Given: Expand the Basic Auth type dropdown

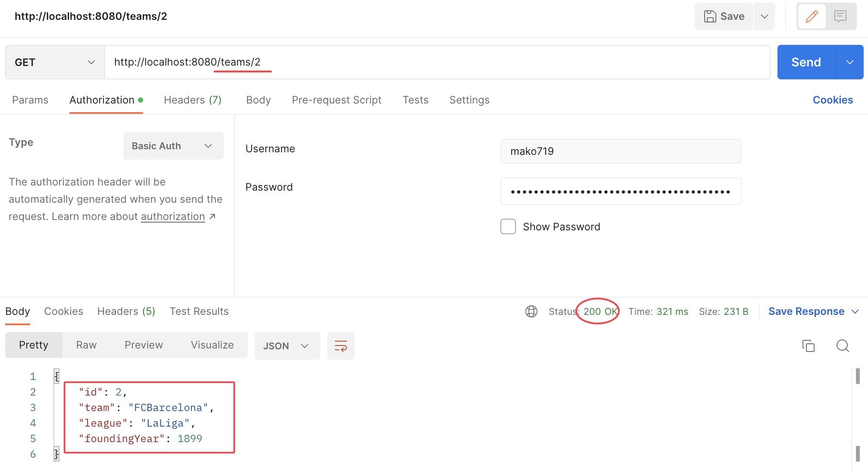Looking at the screenshot, I should [173, 146].
